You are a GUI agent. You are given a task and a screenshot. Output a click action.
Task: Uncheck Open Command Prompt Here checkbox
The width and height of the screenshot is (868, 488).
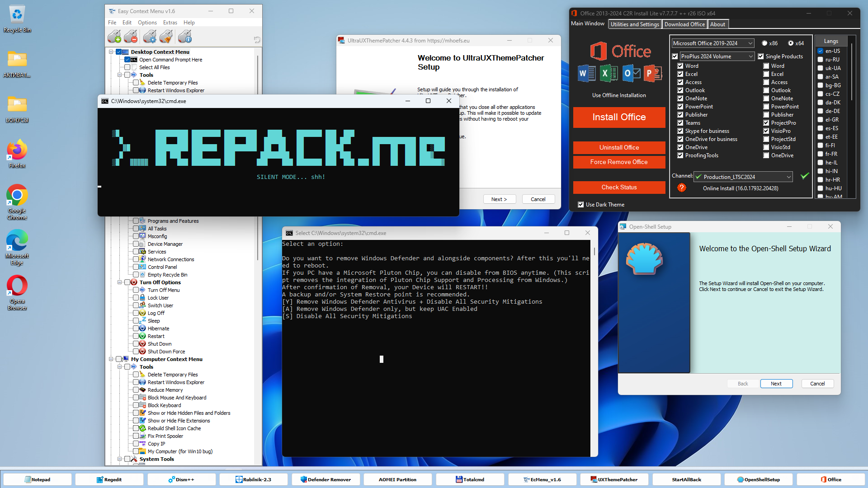point(127,60)
